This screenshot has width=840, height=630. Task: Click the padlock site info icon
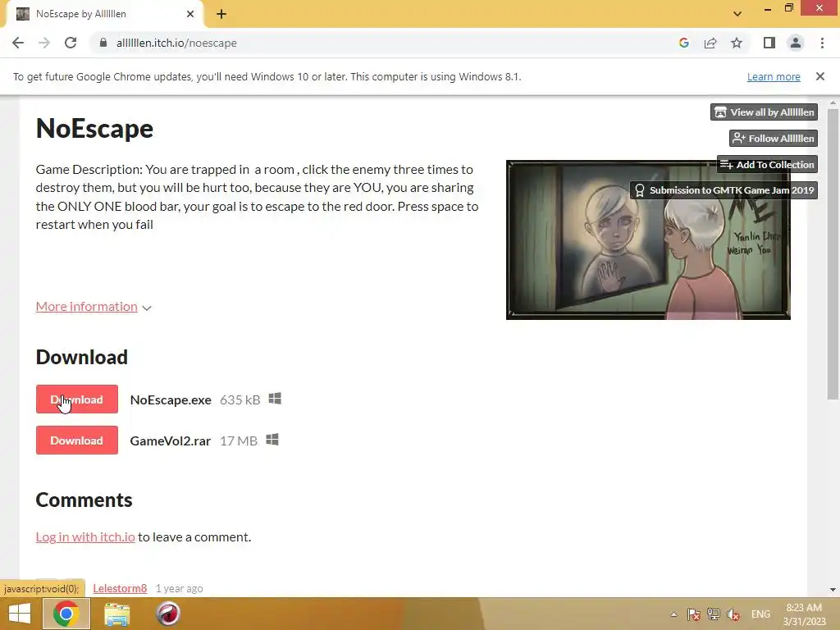pos(103,43)
